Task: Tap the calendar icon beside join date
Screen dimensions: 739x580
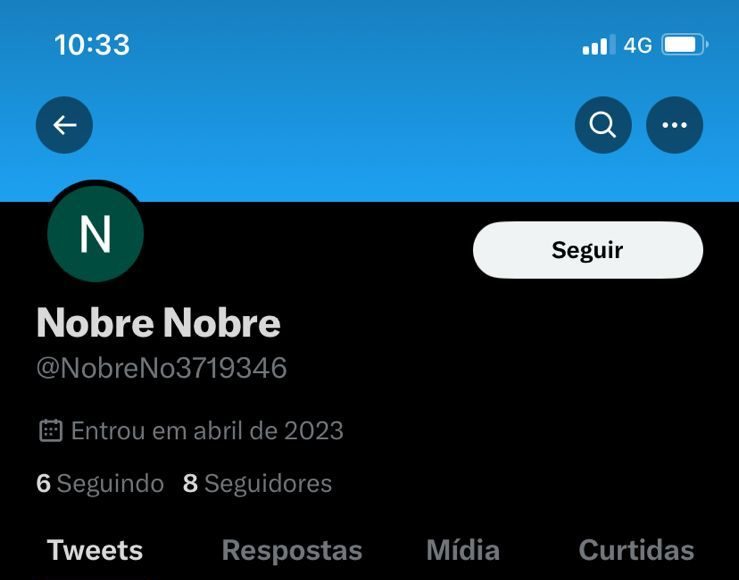Action: (x=50, y=430)
